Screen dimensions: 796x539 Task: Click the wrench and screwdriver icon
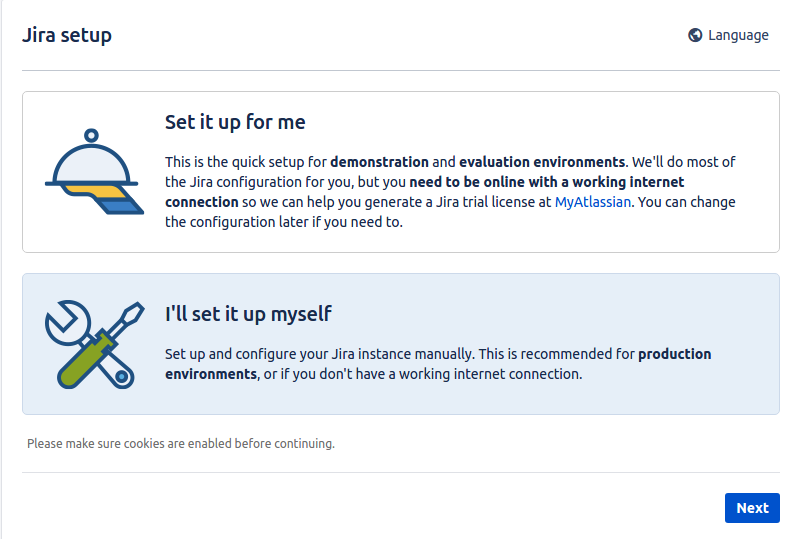pyautogui.click(x=94, y=344)
